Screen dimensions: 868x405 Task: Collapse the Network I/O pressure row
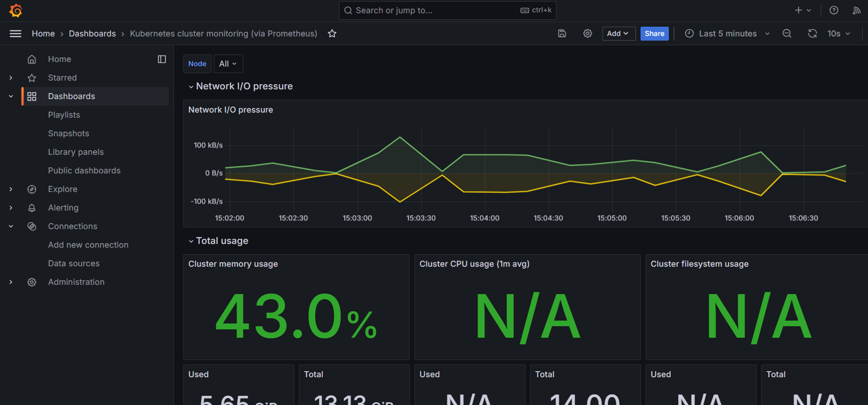tap(191, 86)
